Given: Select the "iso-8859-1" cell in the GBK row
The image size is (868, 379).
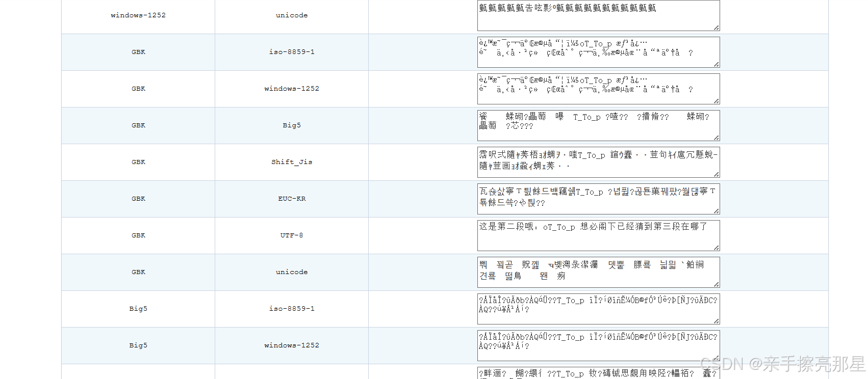Looking at the screenshot, I should 292,52.
